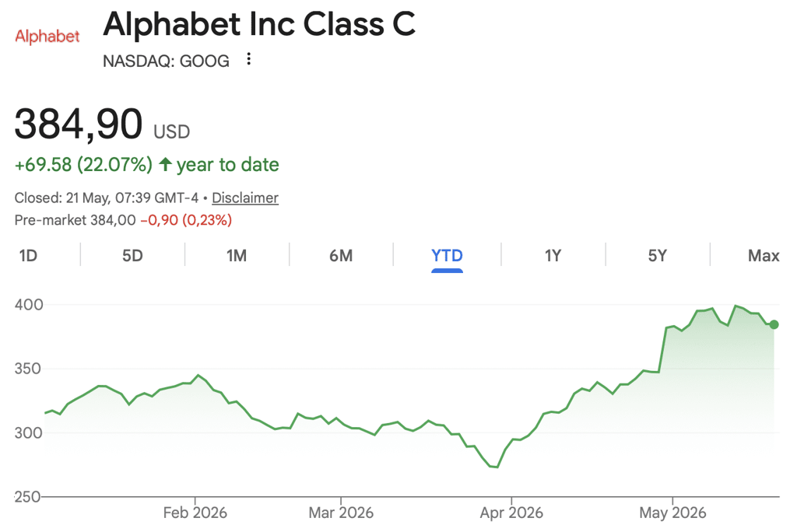Screen dimensions: 797x532
Task: Click the green endpoint dot on the chart
Action: coord(774,324)
